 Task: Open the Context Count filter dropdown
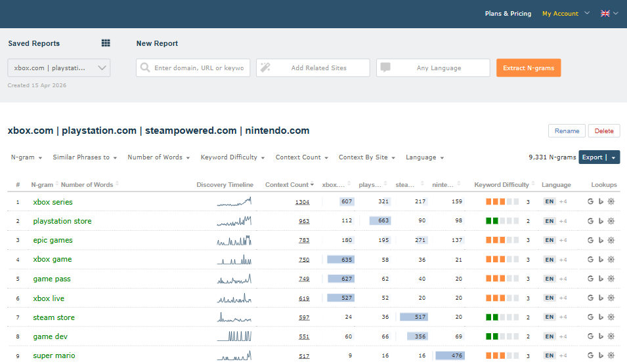[302, 157]
